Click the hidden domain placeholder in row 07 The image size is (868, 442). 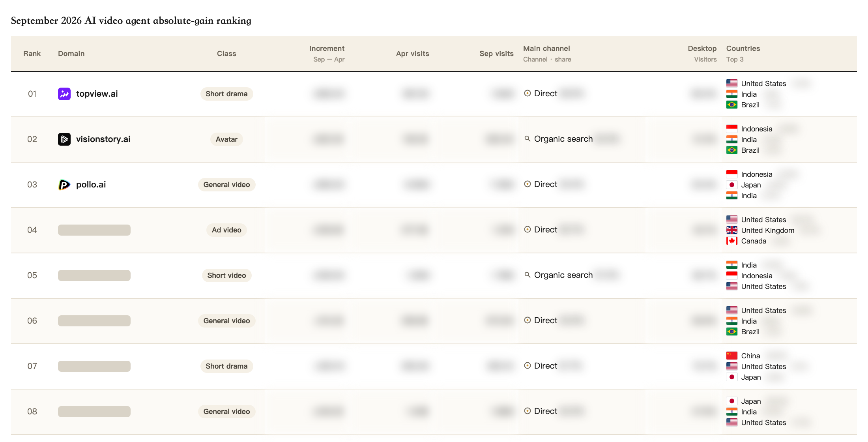[x=94, y=366]
